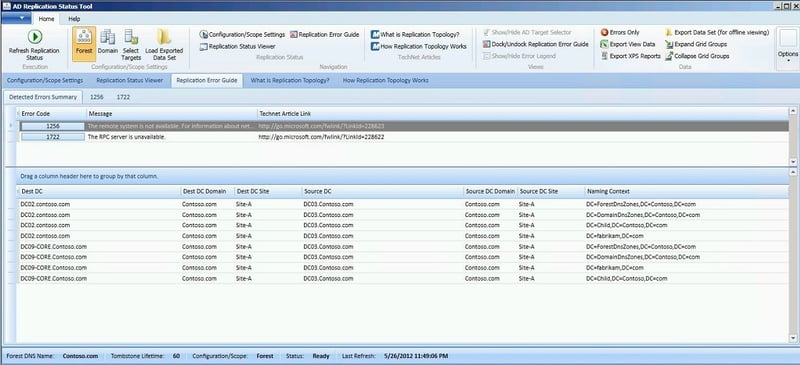
Task: Click Dock/Undock Replication Error Guide
Action: click(535, 44)
